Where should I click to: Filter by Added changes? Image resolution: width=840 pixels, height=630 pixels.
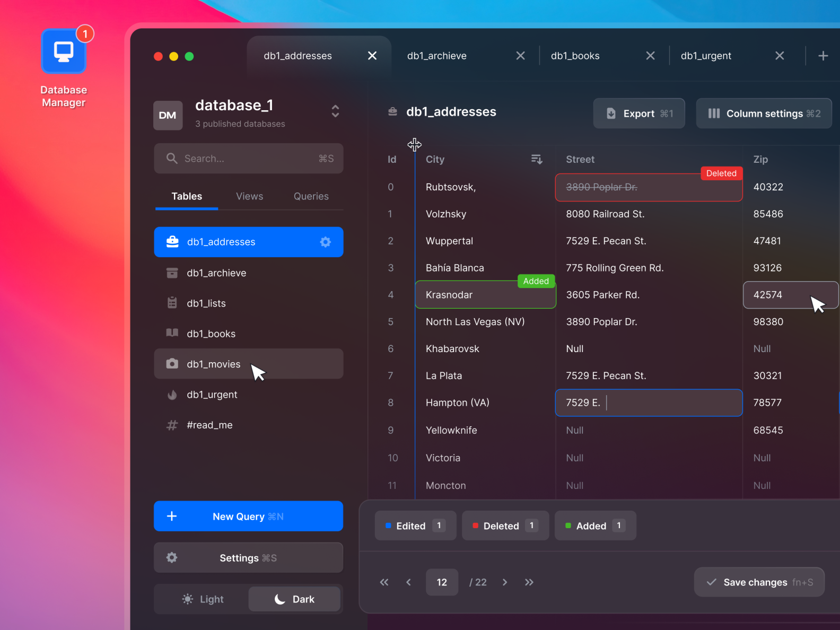coord(596,526)
